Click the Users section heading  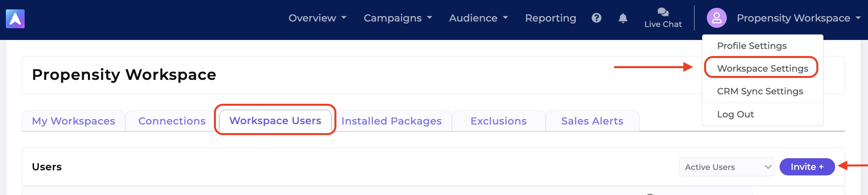tap(47, 167)
